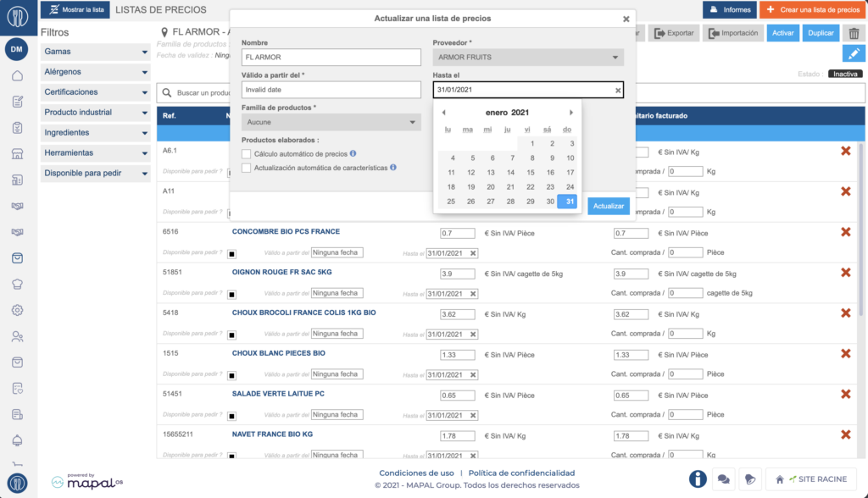Open the settings gear sidebar icon
The image size is (868, 498).
[17, 310]
